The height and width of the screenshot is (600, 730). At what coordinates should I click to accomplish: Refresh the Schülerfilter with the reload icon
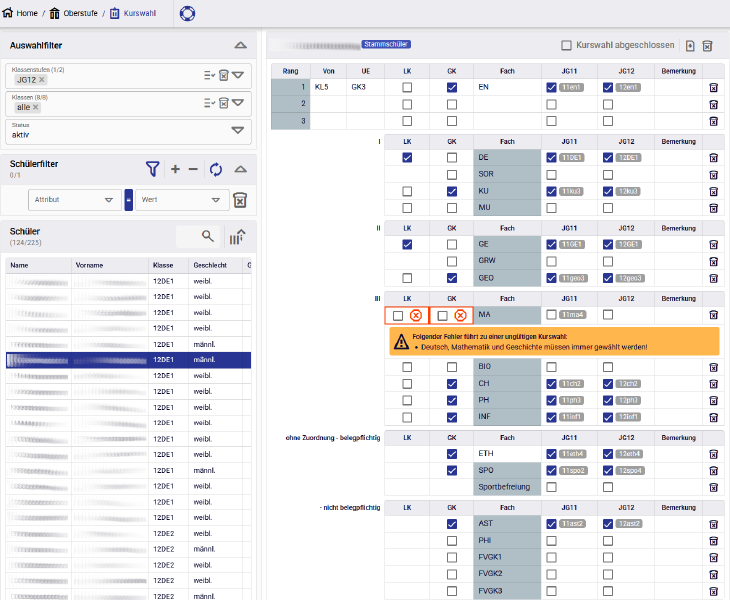[x=216, y=169]
